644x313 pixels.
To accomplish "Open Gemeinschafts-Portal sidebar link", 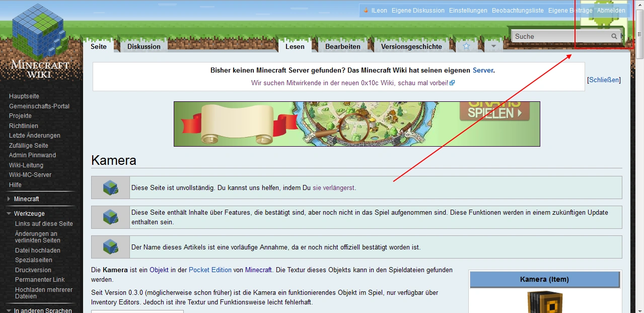I will 39,106.
